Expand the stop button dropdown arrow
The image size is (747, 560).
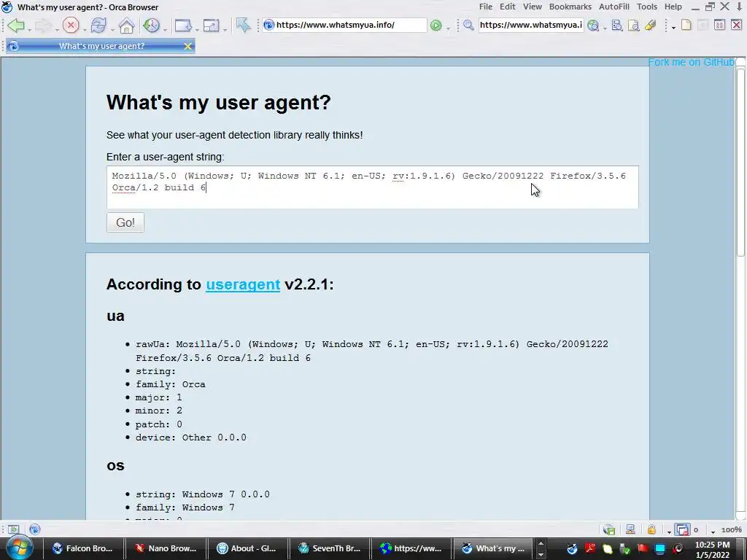tap(85, 29)
